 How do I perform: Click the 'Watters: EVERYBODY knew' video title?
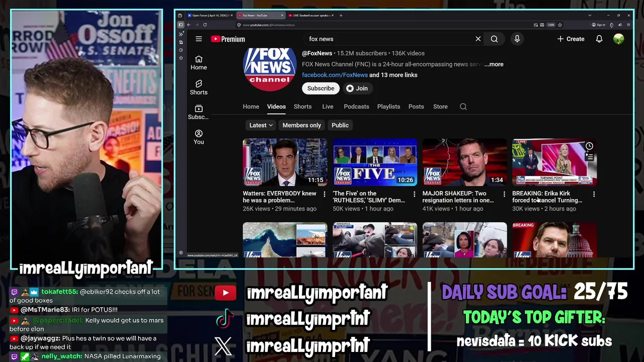(280, 197)
